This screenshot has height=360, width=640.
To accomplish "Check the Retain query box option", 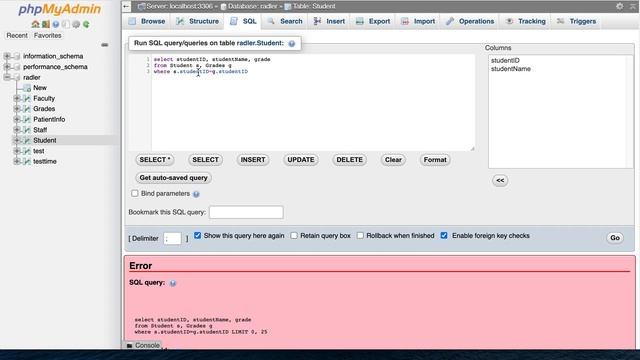I will pos(294,236).
